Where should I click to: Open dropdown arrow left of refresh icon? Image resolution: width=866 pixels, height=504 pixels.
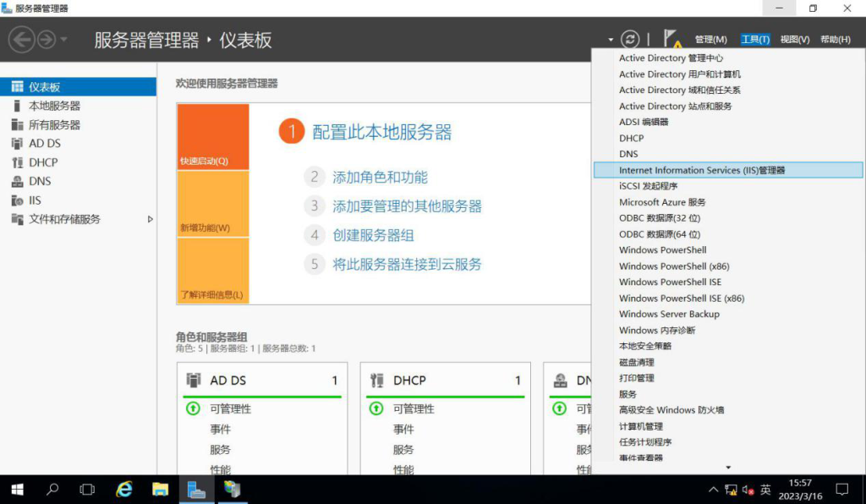(611, 40)
